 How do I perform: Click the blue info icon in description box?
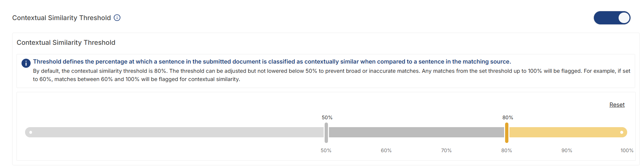tap(26, 63)
